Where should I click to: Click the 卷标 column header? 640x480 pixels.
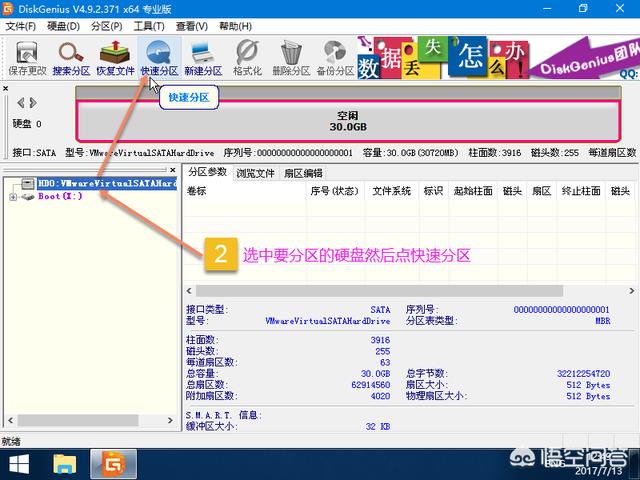(244, 191)
